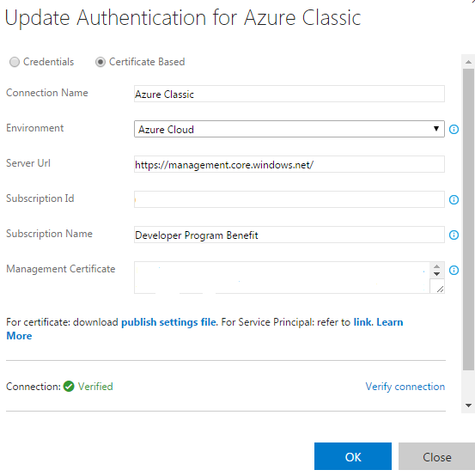Select the Certificate Based radio button

100,62
